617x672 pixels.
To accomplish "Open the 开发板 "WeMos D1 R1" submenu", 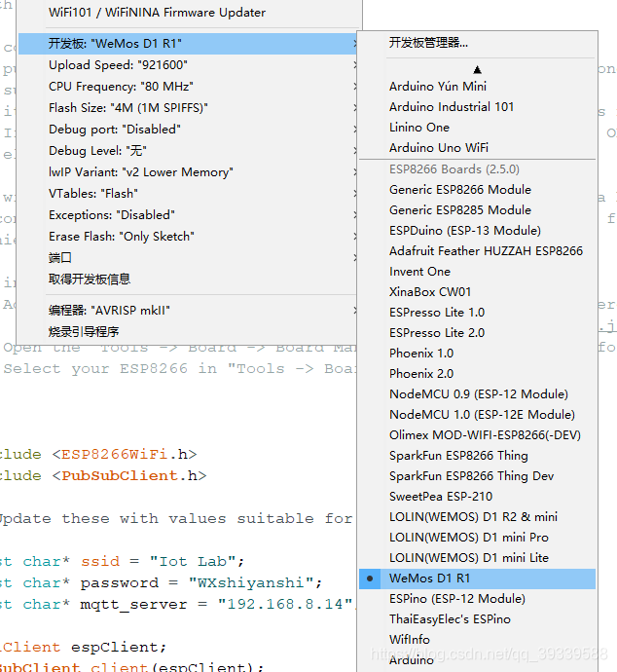I will (x=188, y=44).
